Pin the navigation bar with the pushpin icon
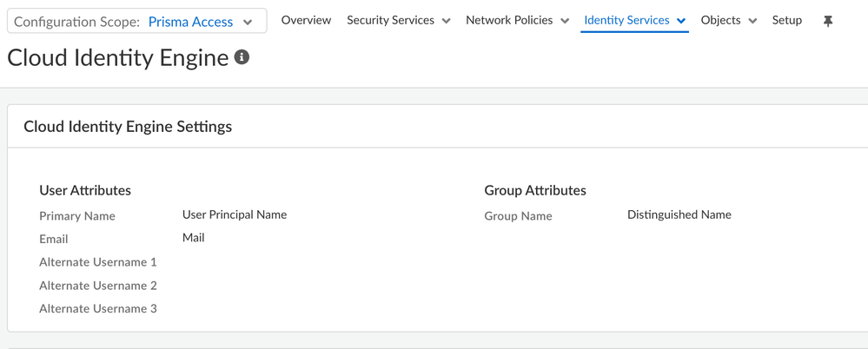 [827, 21]
